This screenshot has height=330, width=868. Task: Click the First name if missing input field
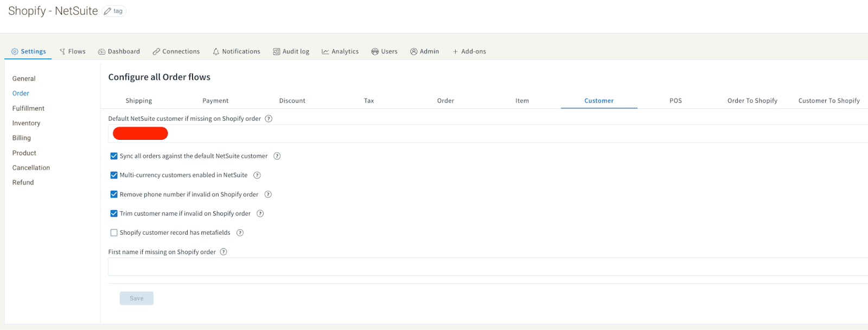[x=488, y=267]
